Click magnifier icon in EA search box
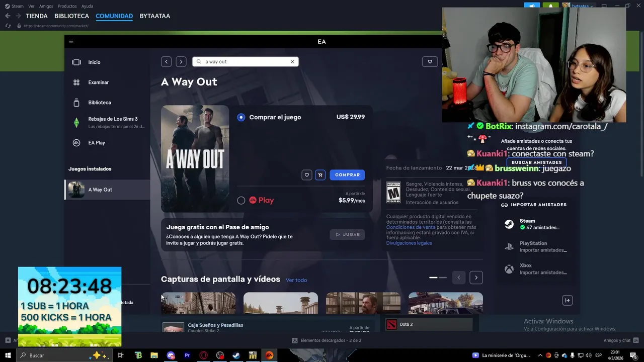The width and height of the screenshot is (644, 362). (x=199, y=62)
